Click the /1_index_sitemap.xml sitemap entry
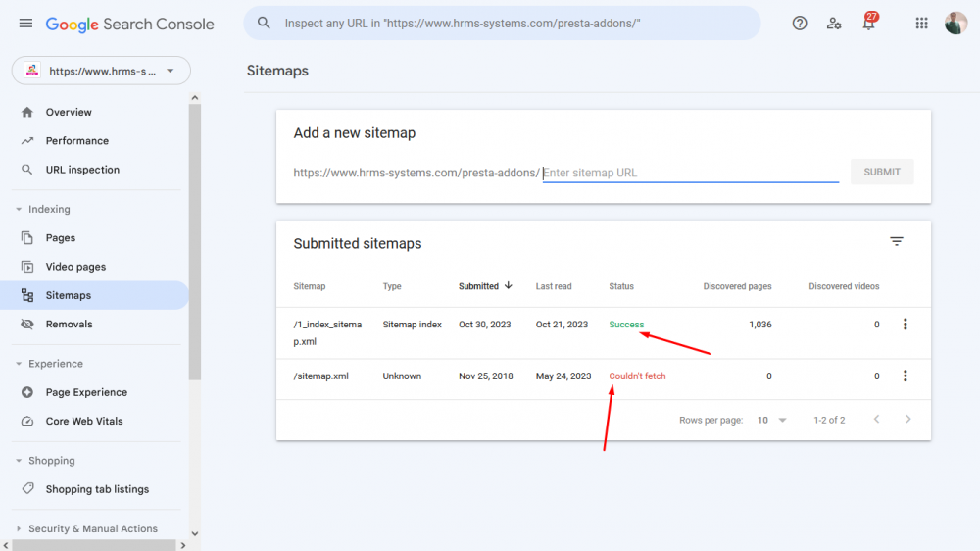 point(327,332)
